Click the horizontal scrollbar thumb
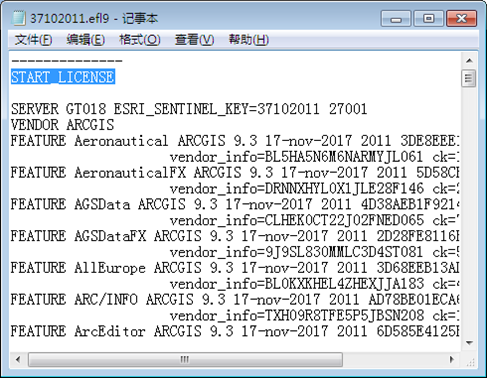The height and width of the screenshot is (378, 487). tap(185, 359)
